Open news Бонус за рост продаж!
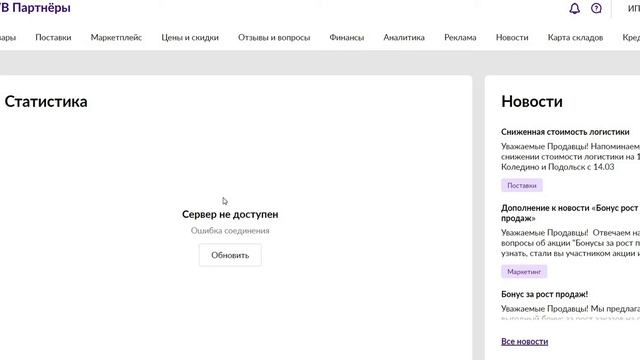The width and height of the screenshot is (640, 360). [x=544, y=294]
